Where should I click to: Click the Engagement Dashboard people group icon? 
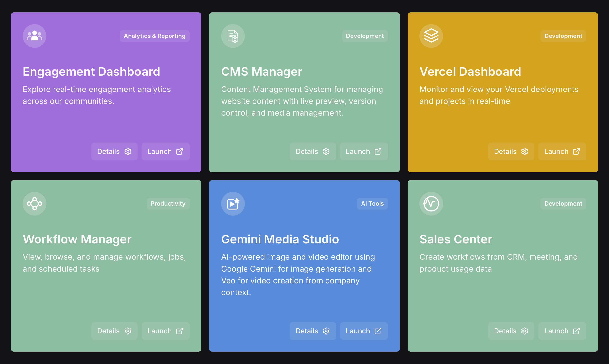[35, 36]
